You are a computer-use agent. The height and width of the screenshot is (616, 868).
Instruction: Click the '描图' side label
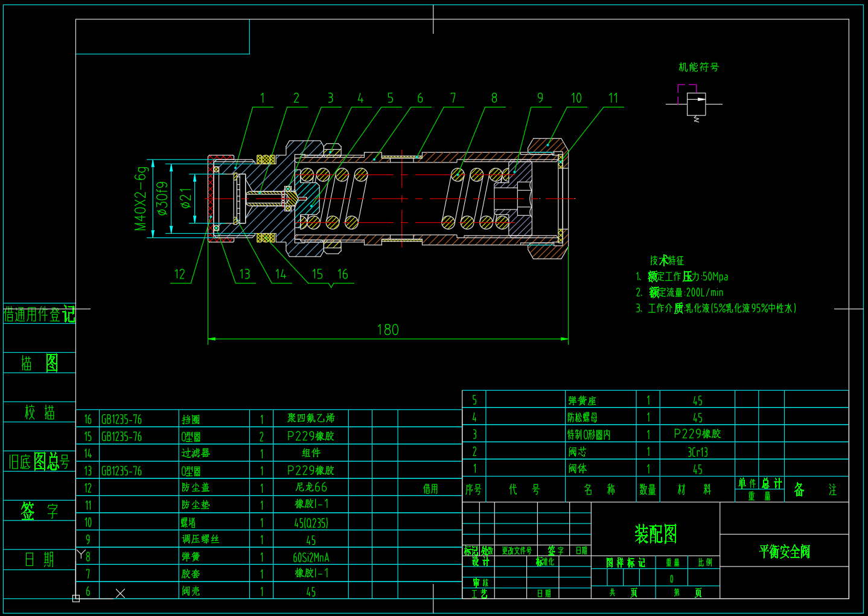coord(39,363)
